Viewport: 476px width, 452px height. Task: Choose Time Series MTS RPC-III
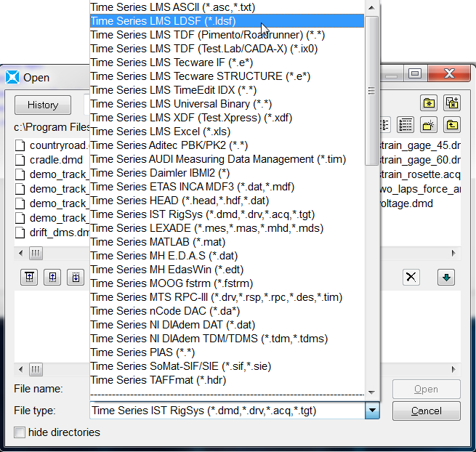[227, 297]
